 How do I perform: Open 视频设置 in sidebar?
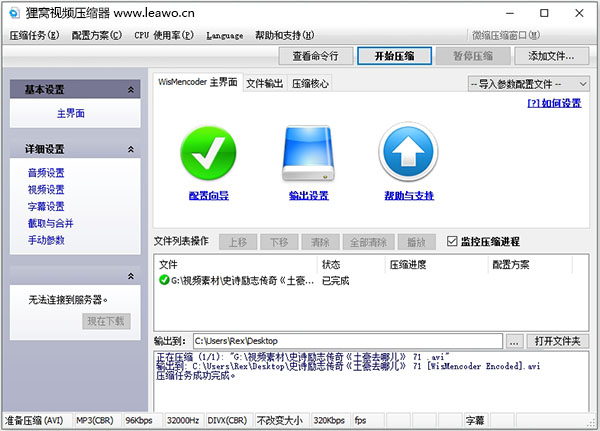click(x=46, y=189)
